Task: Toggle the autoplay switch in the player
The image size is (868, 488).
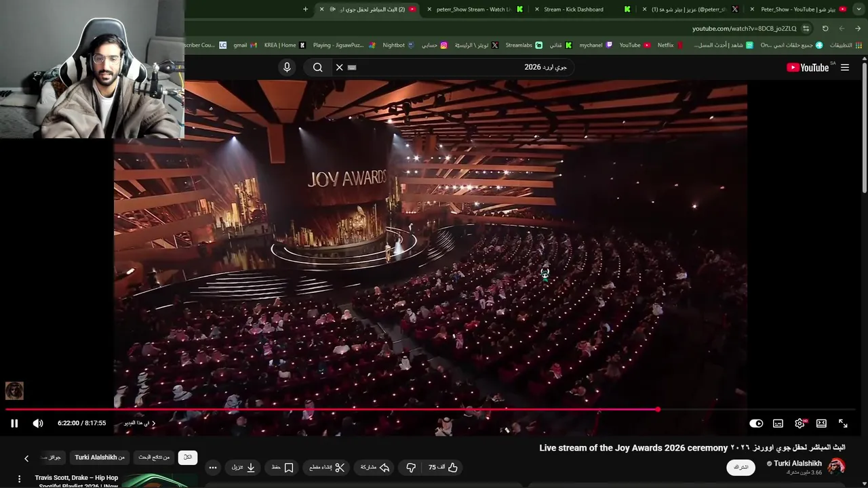Action: (x=756, y=423)
